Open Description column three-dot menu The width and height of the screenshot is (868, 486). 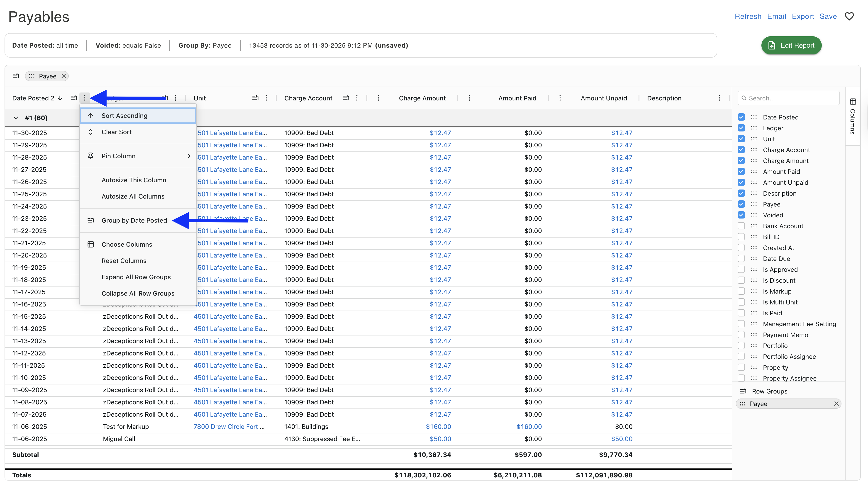pyautogui.click(x=719, y=98)
